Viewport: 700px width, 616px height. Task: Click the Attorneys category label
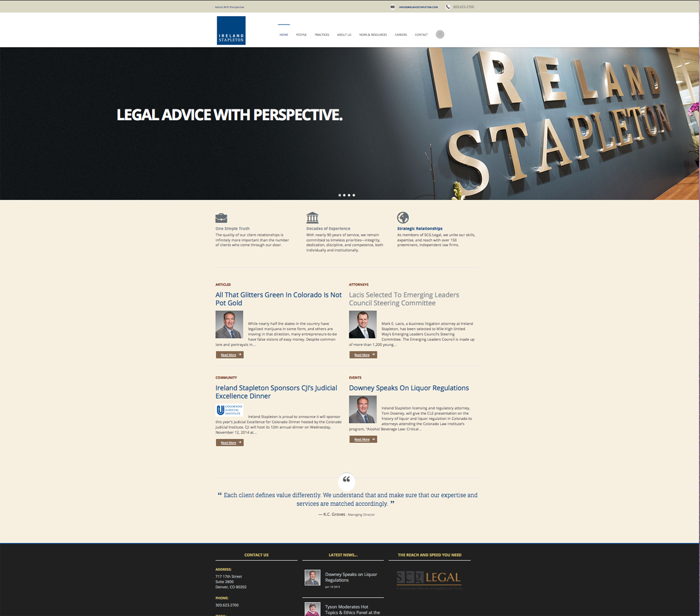click(358, 285)
